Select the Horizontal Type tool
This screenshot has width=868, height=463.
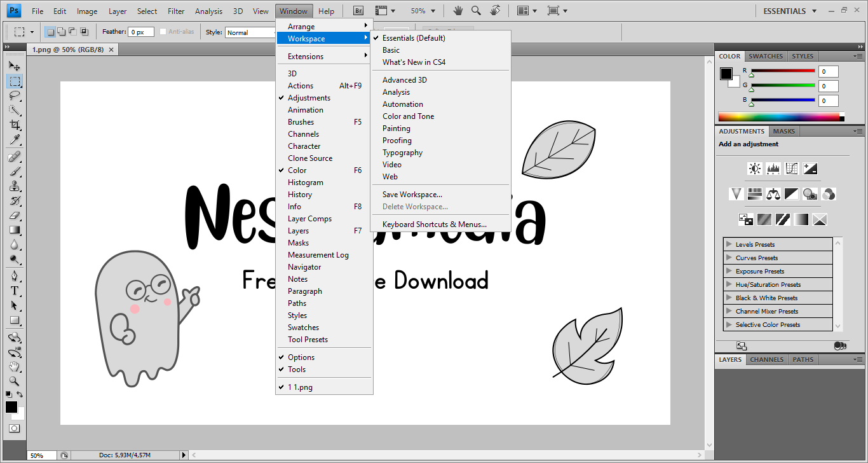pyautogui.click(x=14, y=291)
